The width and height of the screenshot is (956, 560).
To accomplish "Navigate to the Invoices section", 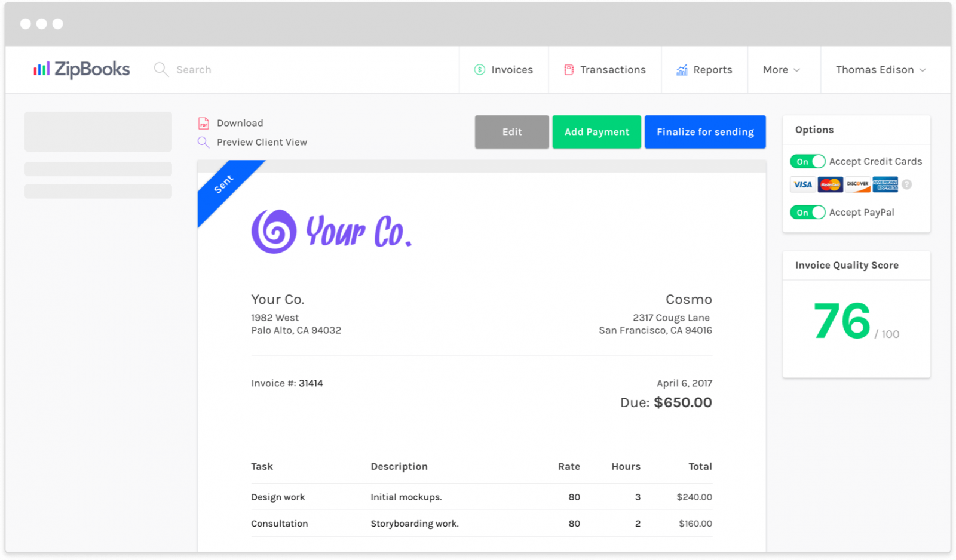I will (511, 69).
